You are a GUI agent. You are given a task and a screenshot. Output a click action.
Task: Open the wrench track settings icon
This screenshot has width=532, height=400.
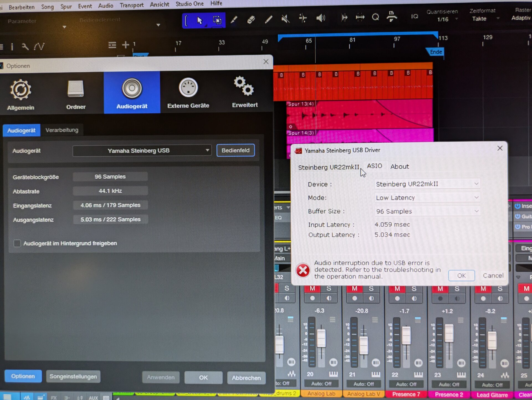[x=25, y=46]
